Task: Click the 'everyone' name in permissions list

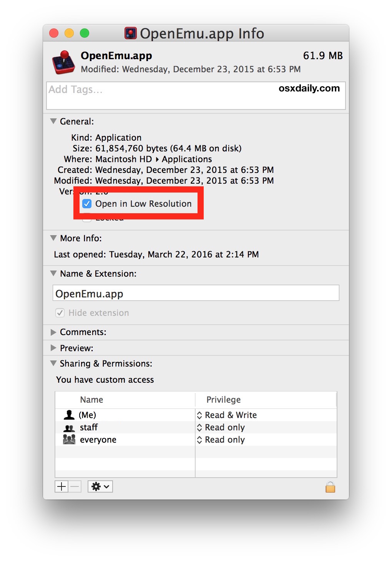Action: (98, 440)
